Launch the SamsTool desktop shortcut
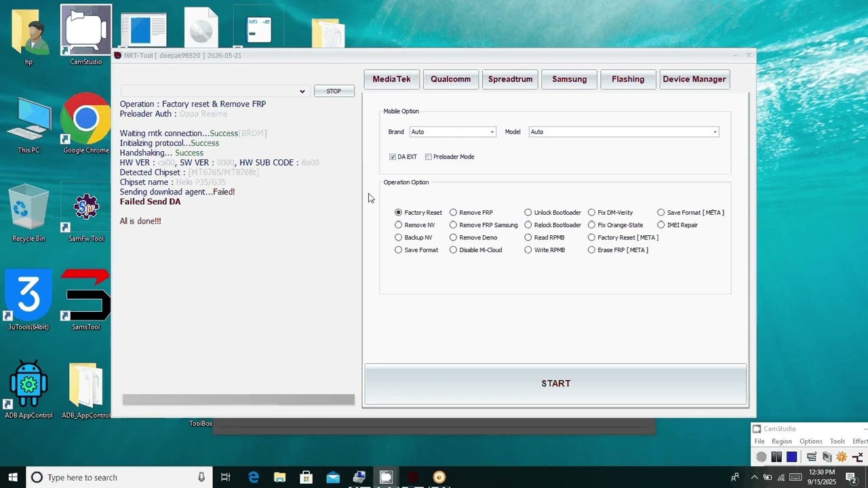Viewport: 868px width, 488px height. (86, 300)
